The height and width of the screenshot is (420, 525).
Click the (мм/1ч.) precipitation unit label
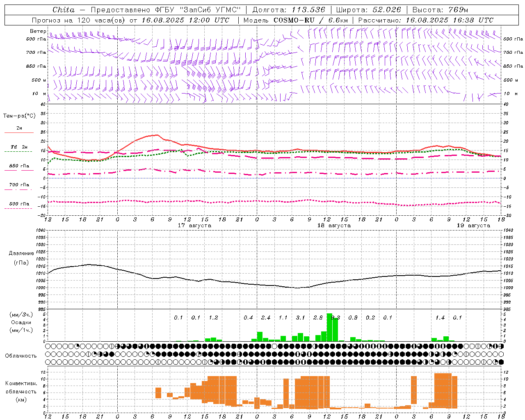coord(21,330)
